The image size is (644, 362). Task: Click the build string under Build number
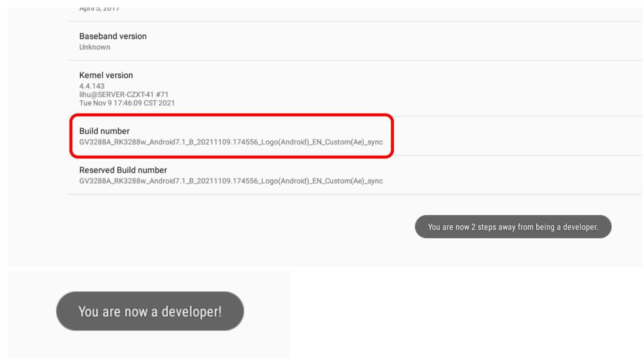point(231,142)
